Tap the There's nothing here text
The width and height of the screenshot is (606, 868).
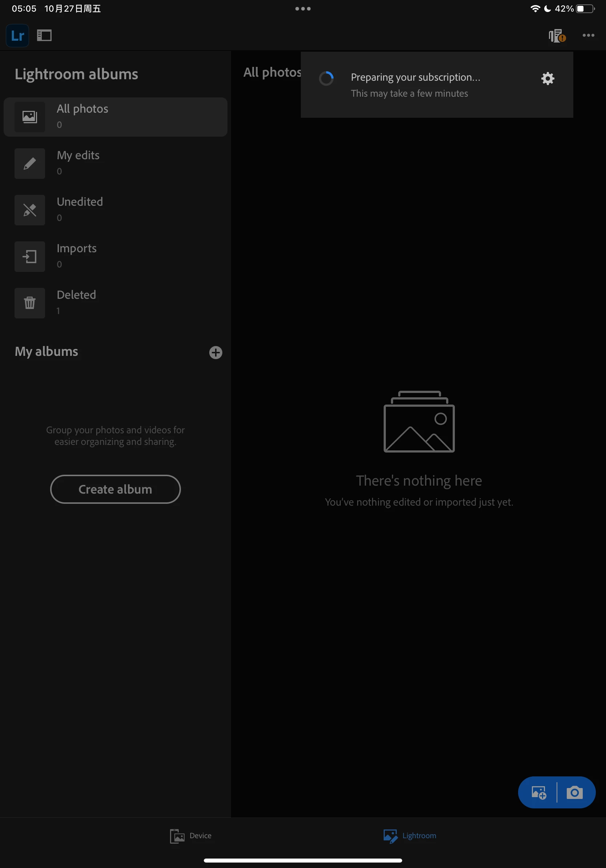tap(419, 481)
